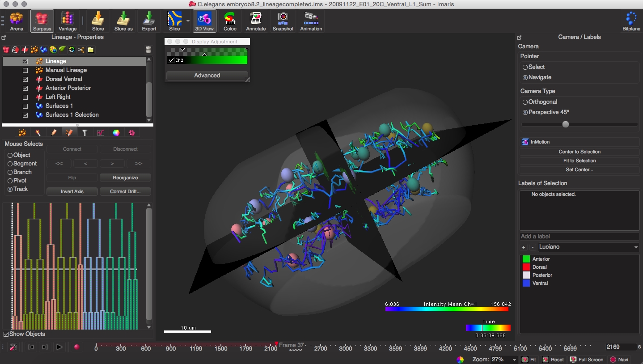This screenshot has height=364, width=643.
Task: Toggle the Show Objects checkbox
Action: (x=6, y=334)
